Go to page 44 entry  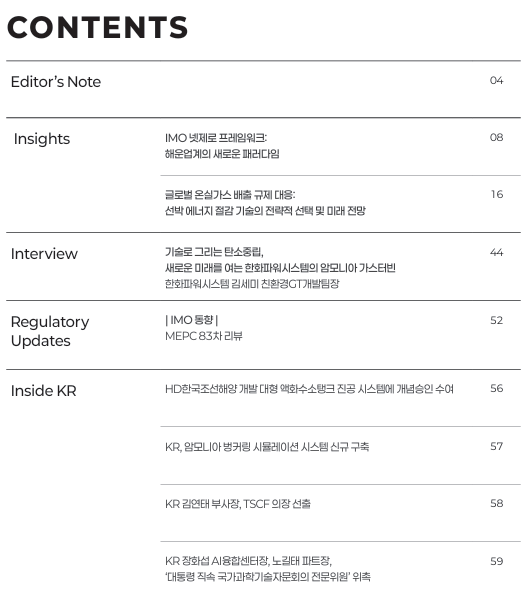496,252
